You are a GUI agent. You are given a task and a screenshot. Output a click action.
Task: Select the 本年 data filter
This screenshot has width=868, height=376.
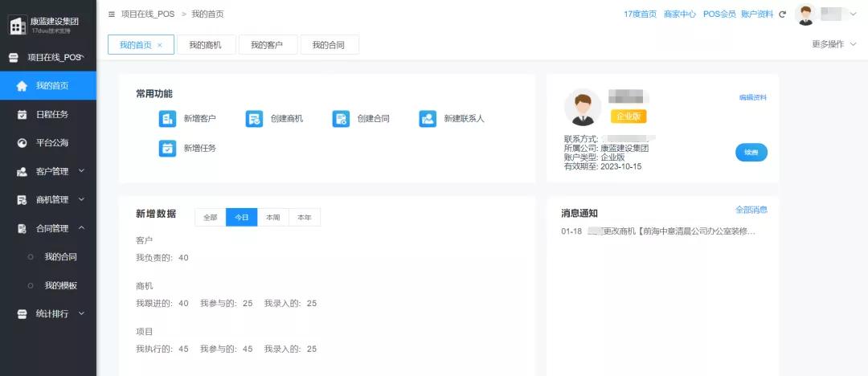tap(305, 218)
